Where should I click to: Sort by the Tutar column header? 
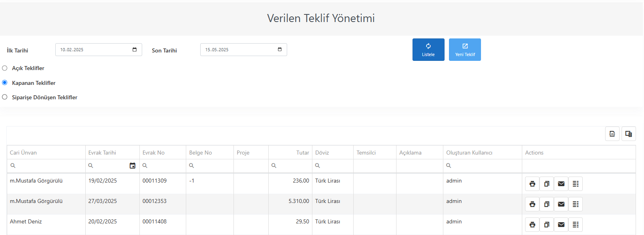[290, 153]
